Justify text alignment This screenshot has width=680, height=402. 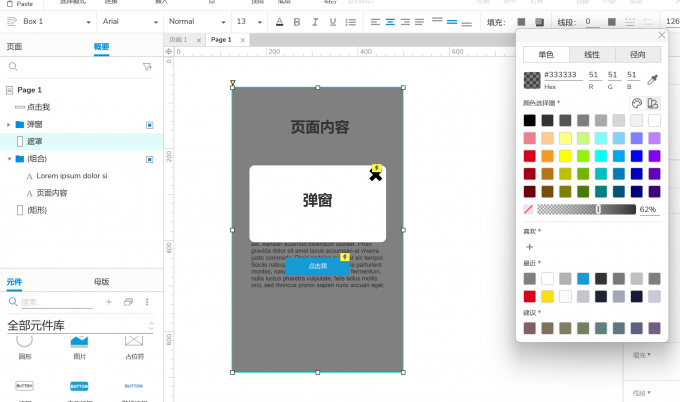[x=419, y=22]
